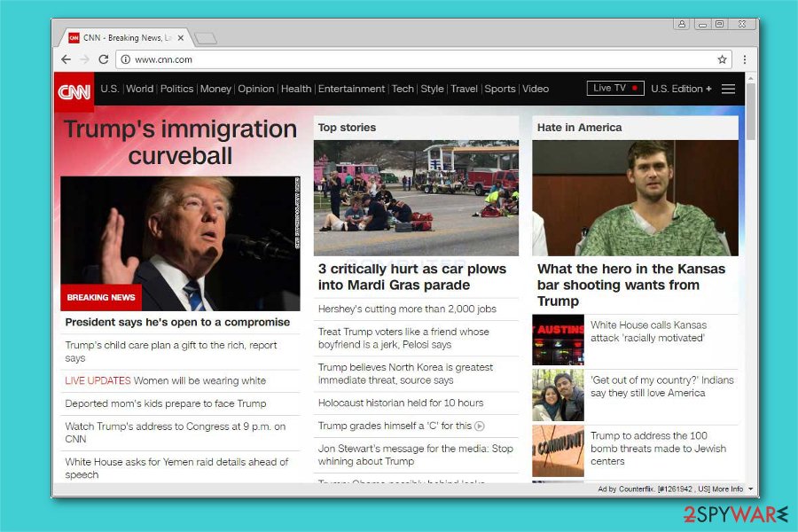Open the CNN hamburger menu

pos(728,89)
